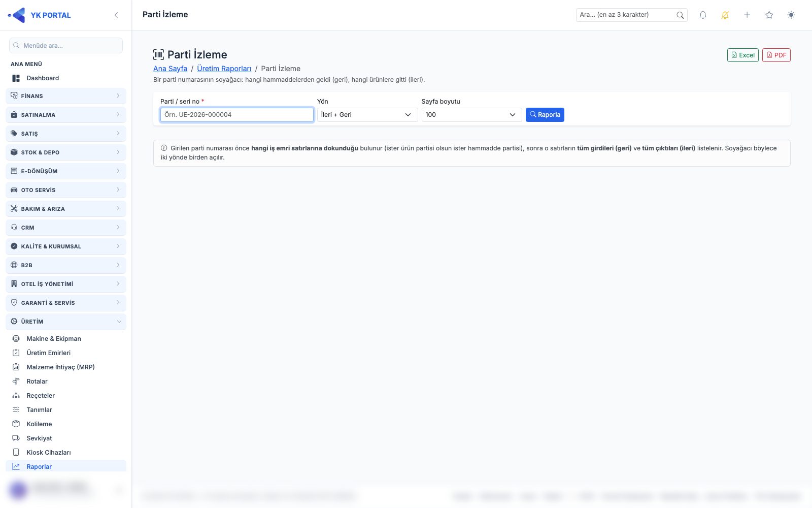Toggle the muted notification bell icon

725,15
